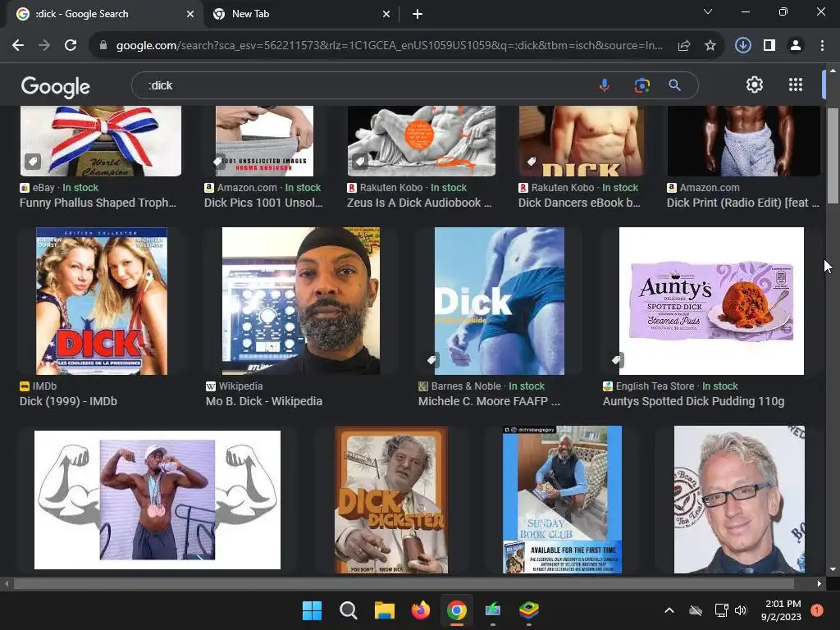Go to Google homepage logo
840x630 pixels.
55,86
